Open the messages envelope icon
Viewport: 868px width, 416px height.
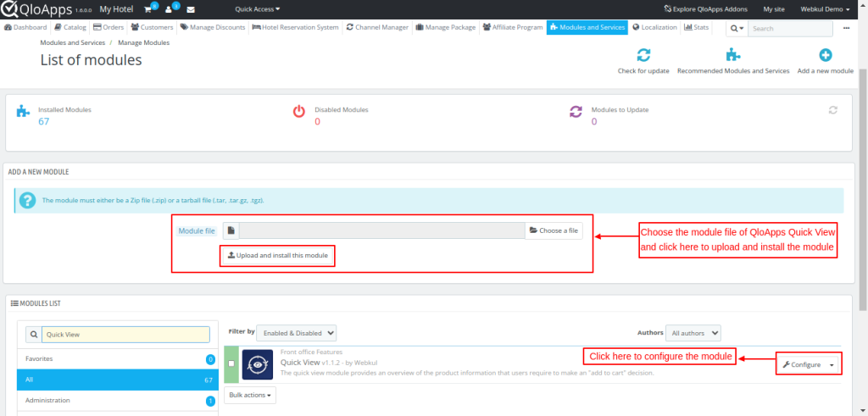coord(191,9)
